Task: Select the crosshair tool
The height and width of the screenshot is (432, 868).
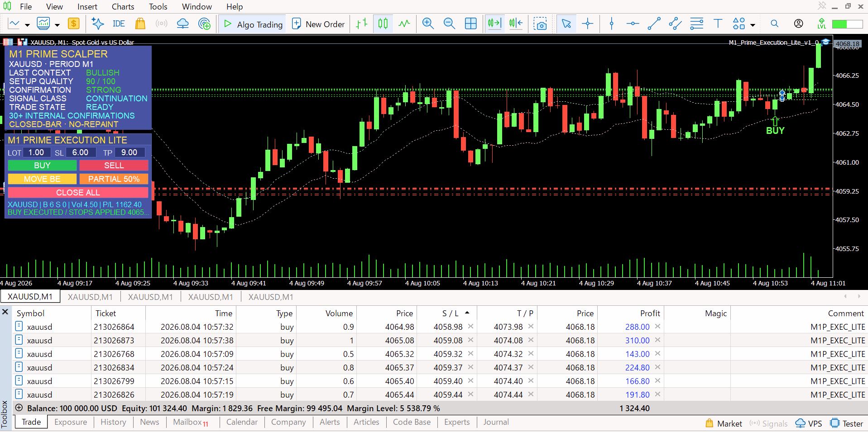Action: tap(588, 24)
